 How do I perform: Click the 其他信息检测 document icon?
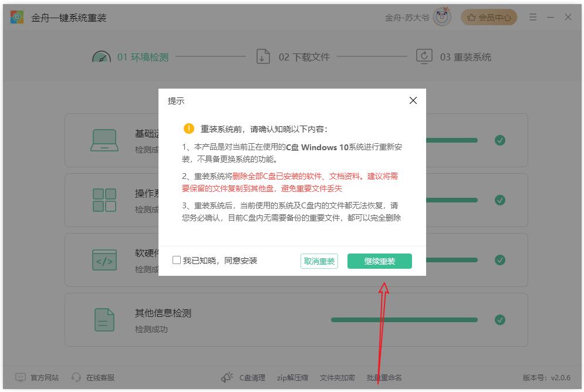pyautogui.click(x=104, y=320)
